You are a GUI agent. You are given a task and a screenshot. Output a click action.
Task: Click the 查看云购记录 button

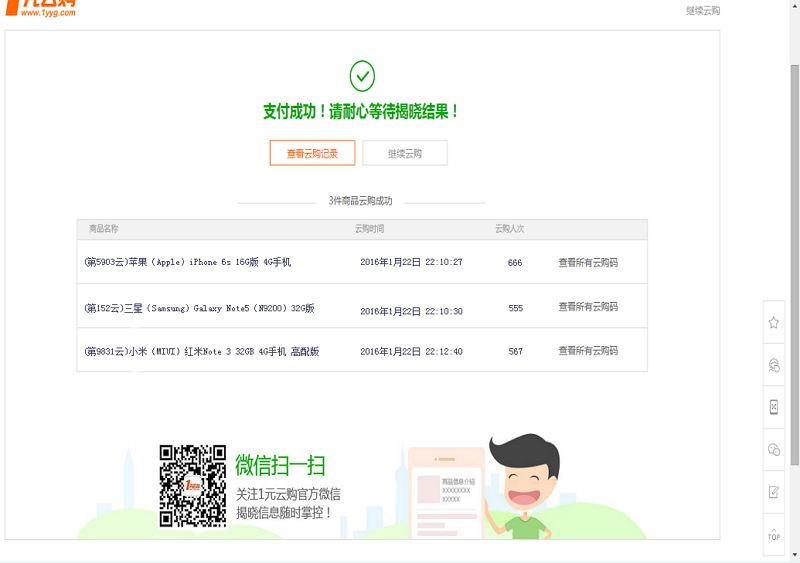tap(312, 153)
